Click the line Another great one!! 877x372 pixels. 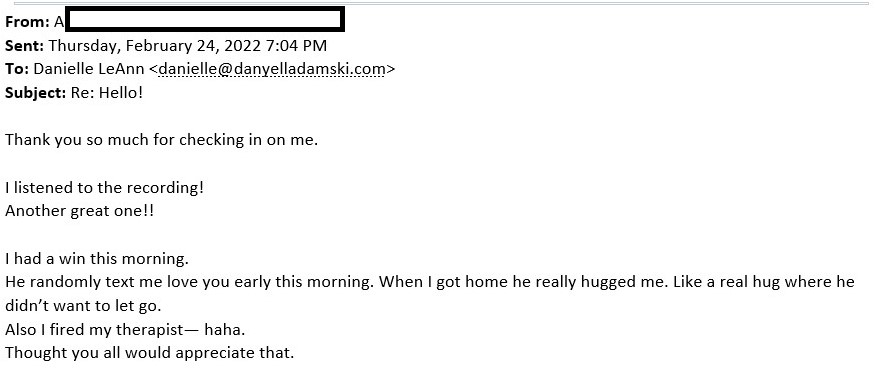79,211
